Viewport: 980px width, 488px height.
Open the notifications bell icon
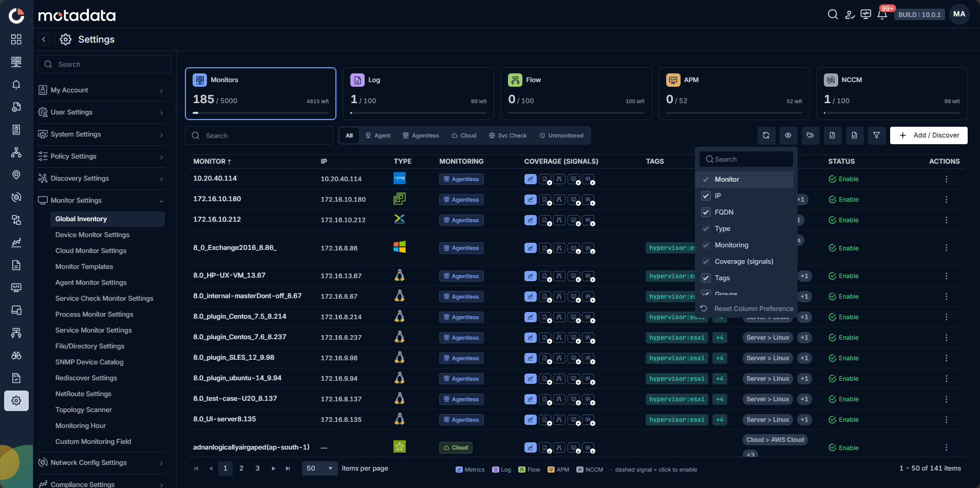coord(882,14)
